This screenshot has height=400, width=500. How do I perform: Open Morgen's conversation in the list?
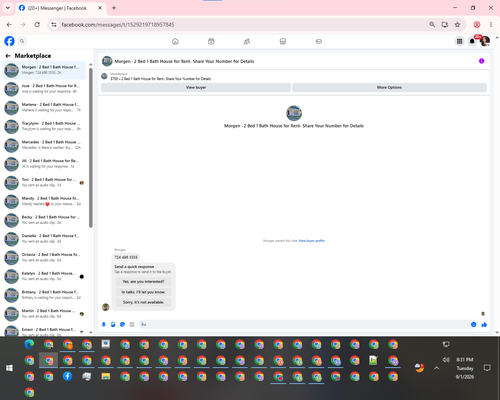(x=44, y=70)
